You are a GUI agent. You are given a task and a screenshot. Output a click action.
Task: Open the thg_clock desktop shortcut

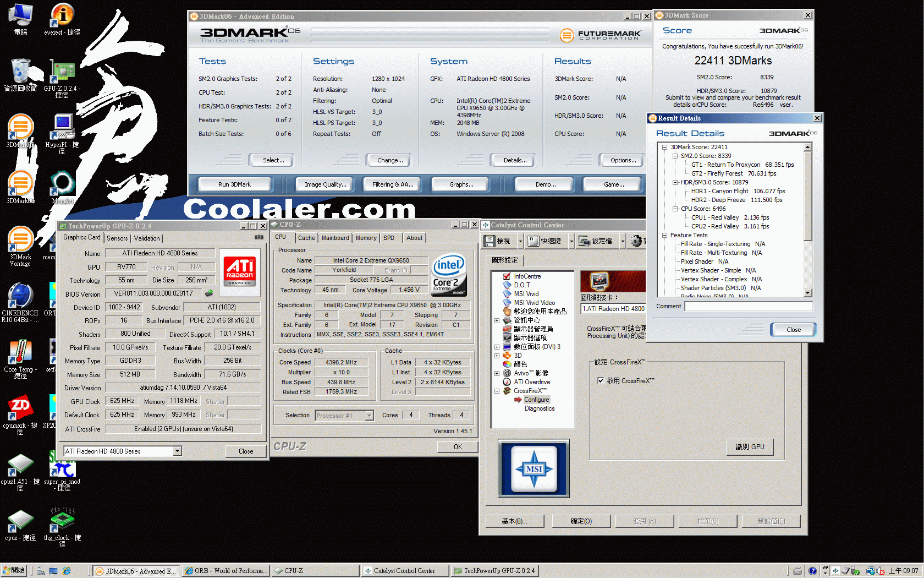pyautogui.click(x=62, y=528)
